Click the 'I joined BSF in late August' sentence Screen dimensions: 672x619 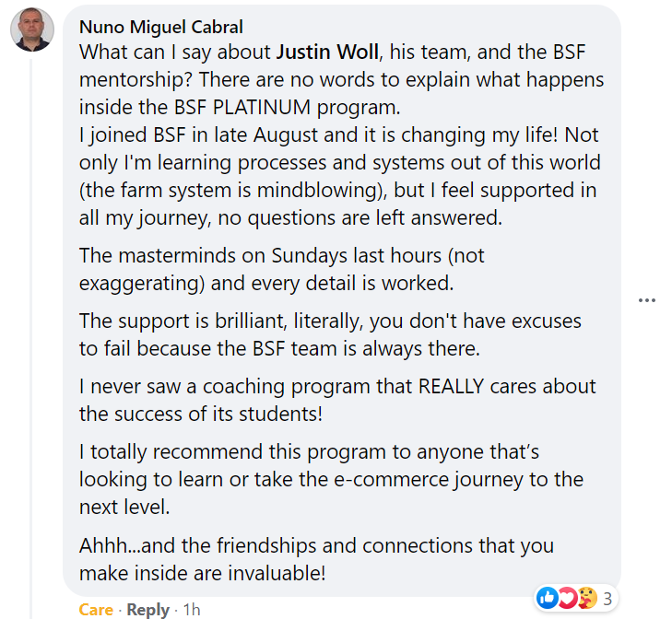point(339,176)
